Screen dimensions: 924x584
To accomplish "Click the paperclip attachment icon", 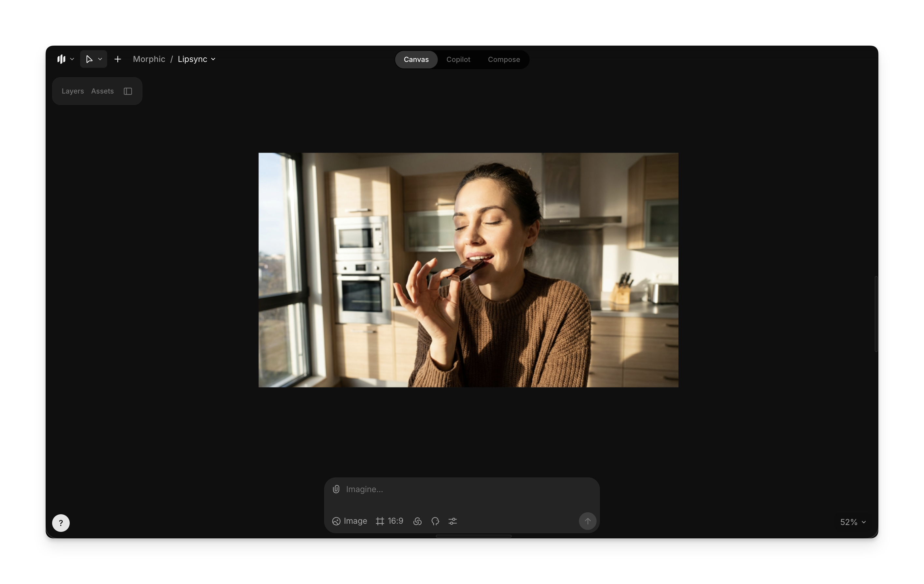I will 336,489.
